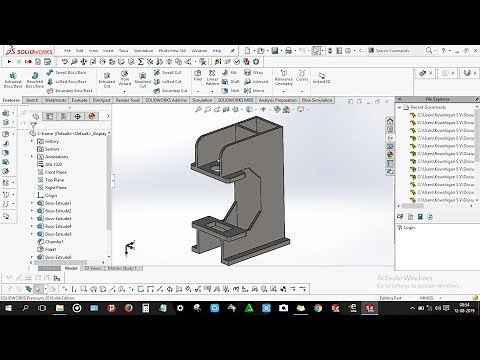The image size is (480, 360).
Task: Select the Linear Pattern tool
Action: click(x=212, y=77)
